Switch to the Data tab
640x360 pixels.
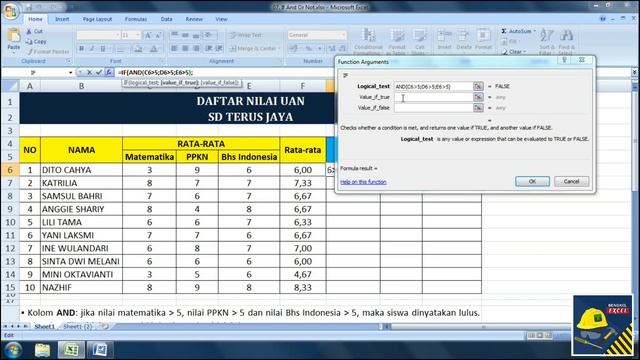tap(166, 19)
